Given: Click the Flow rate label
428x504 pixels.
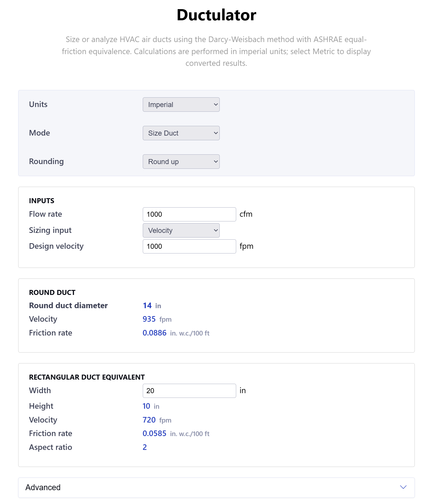Looking at the screenshot, I should (x=45, y=214).
